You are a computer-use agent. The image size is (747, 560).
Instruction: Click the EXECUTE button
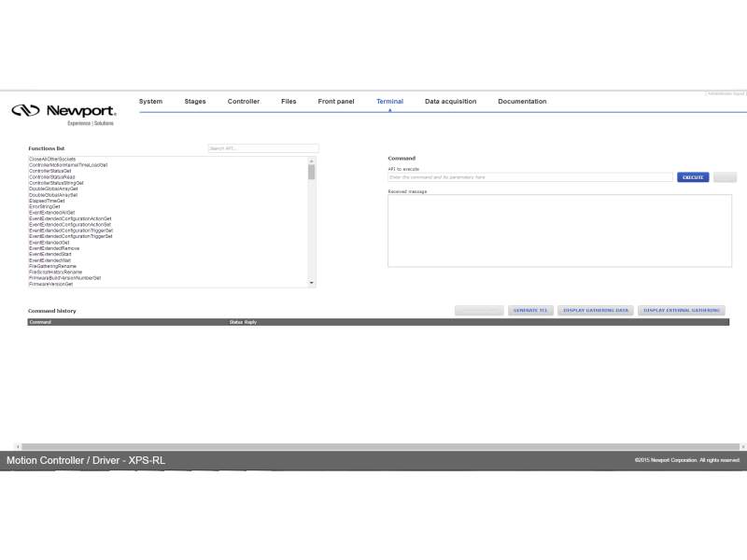click(x=692, y=176)
